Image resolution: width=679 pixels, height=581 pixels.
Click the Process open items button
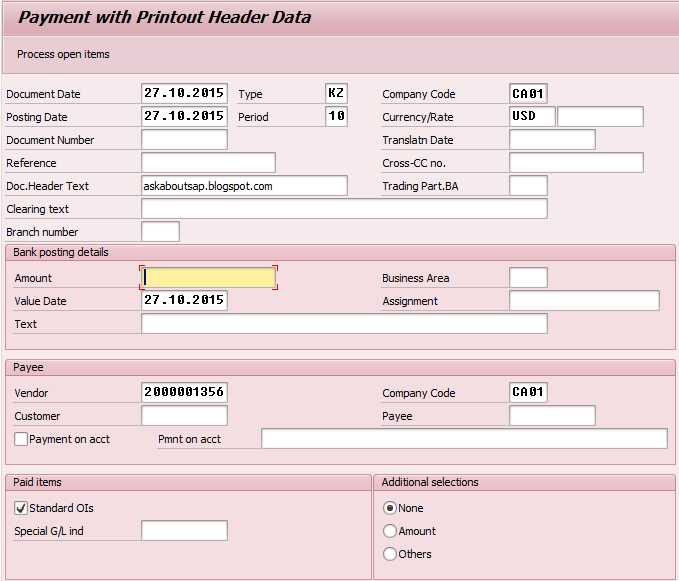[63, 55]
